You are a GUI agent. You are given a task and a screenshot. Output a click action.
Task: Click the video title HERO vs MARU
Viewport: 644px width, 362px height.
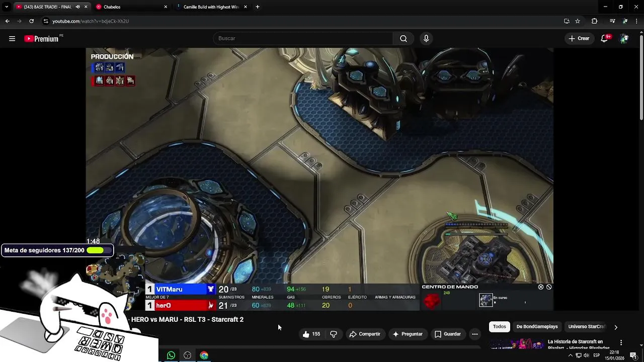(x=187, y=320)
